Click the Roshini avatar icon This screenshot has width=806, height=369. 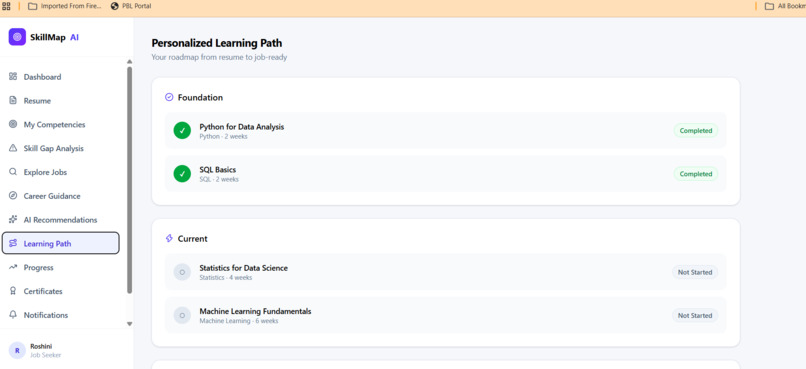coord(17,350)
